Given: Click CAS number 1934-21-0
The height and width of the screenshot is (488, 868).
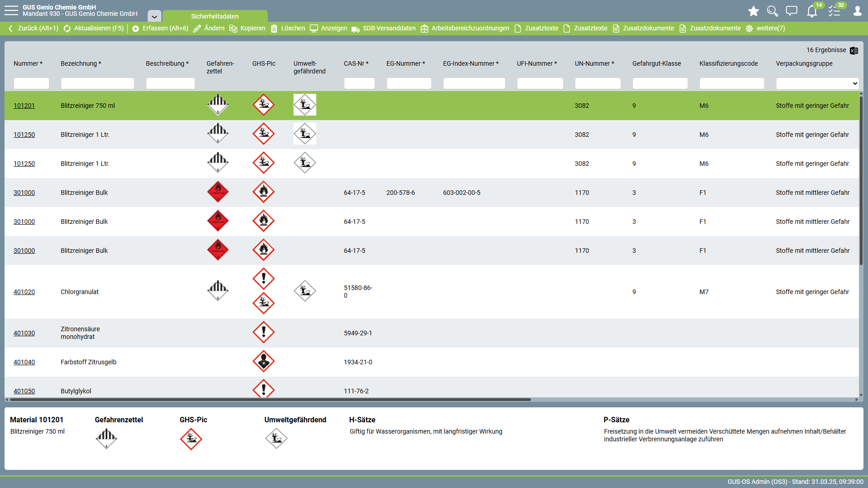Looking at the screenshot, I should tap(358, 362).
